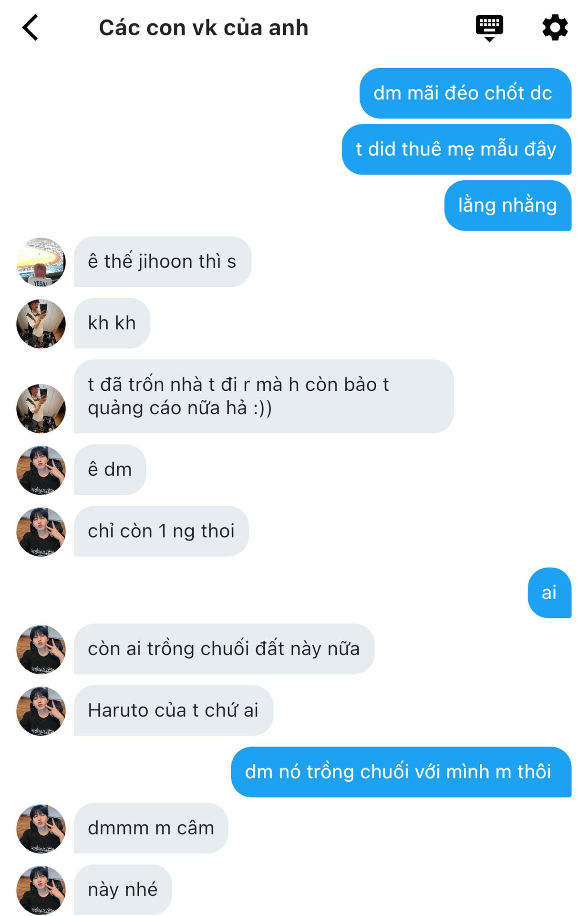Screen dimensions: 588x916
Task: Tap avatar beside 'này nhé' message
Action: (41, 890)
